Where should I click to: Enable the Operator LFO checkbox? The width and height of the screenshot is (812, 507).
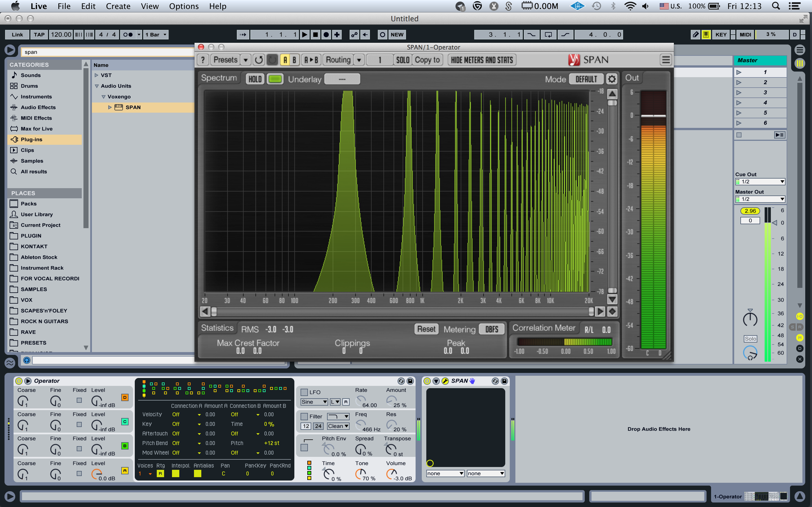click(x=304, y=392)
